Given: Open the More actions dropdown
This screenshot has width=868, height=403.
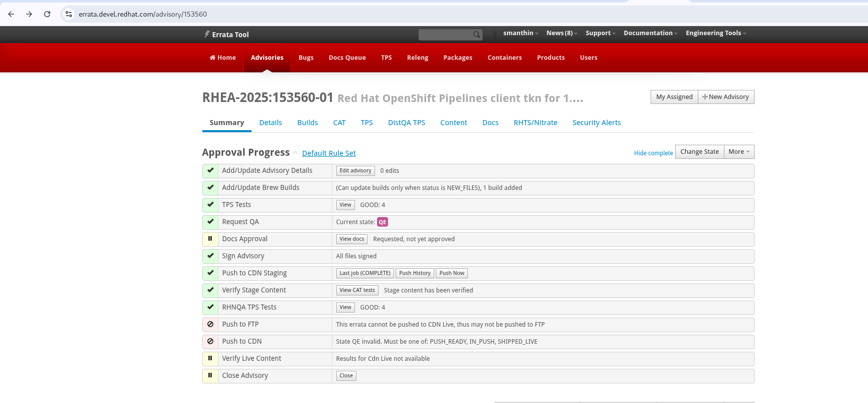Looking at the screenshot, I should coord(739,152).
